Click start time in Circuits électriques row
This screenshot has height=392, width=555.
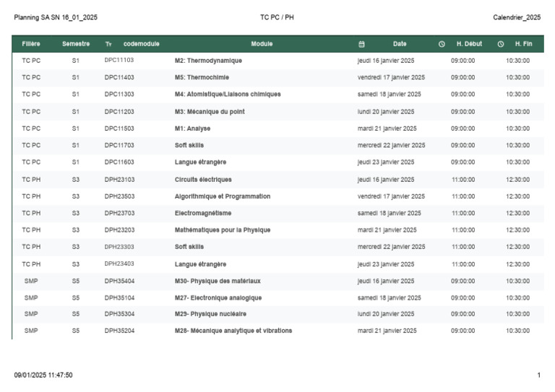click(463, 180)
